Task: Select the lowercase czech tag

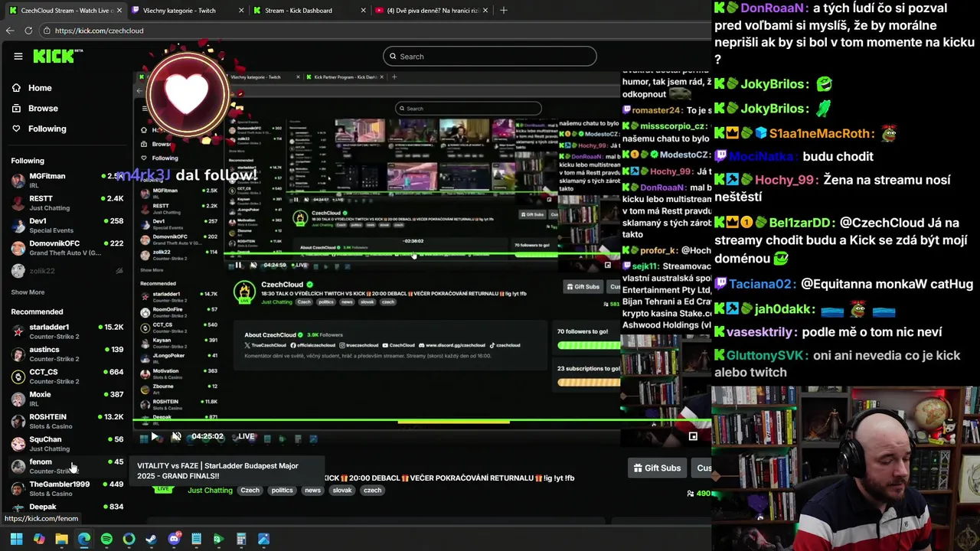Action: pos(372,491)
